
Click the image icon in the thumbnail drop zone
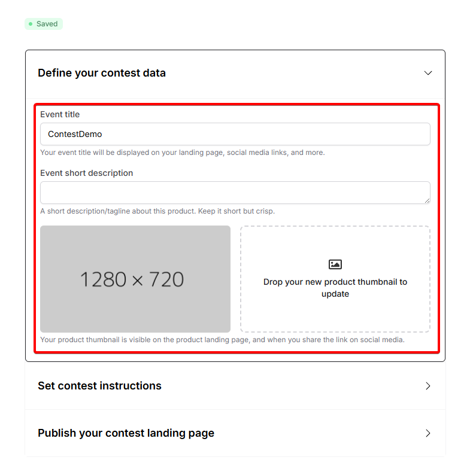tap(335, 264)
